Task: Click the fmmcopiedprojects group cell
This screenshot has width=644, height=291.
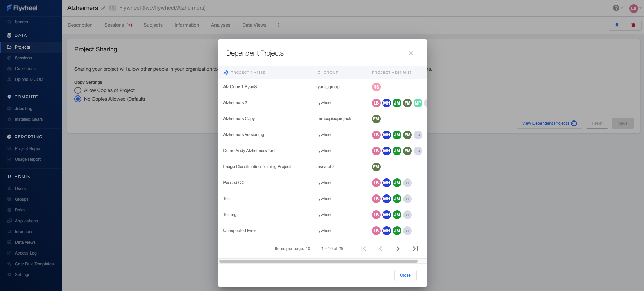Action: (x=334, y=119)
